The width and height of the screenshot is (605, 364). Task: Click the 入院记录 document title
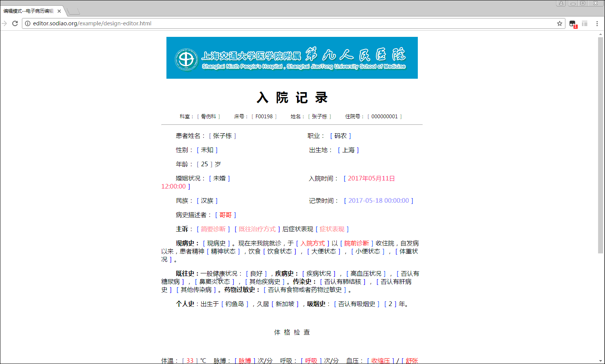click(x=292, y=98)
